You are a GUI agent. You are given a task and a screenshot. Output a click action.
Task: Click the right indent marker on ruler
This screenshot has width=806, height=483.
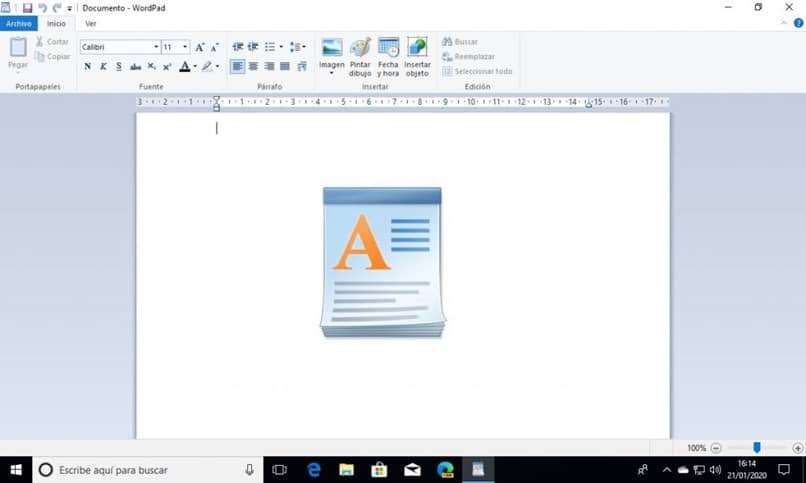coord(588,104)
